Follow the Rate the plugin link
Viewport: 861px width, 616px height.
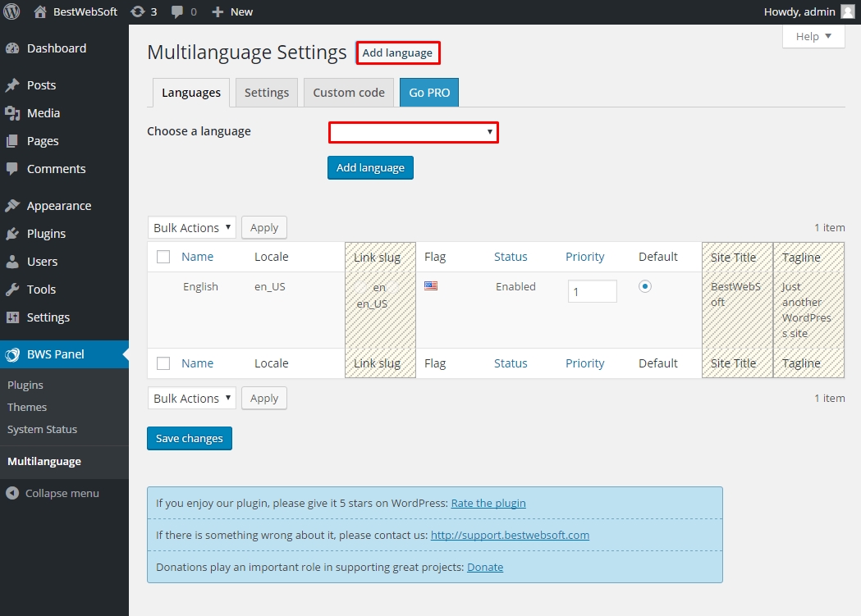click(488, 503)
